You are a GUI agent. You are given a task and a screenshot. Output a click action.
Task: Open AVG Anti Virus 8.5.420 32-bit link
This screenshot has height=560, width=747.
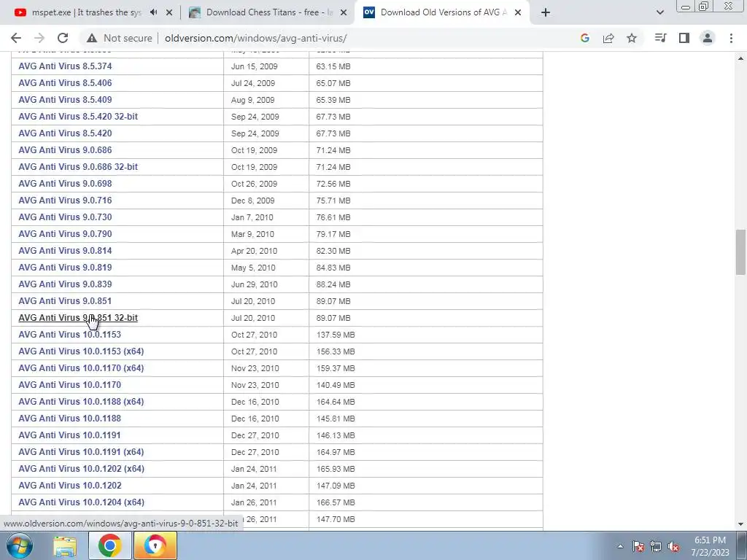(78, 116)
